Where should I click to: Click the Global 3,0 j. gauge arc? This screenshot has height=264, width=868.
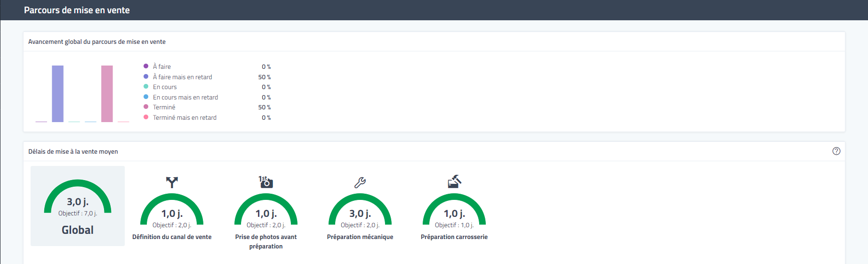click(78, 197)
